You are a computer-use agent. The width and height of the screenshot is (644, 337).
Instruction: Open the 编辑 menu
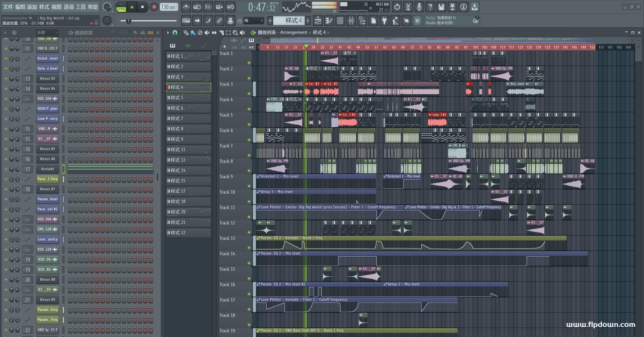pyautogui.click(x=20, y=7)
